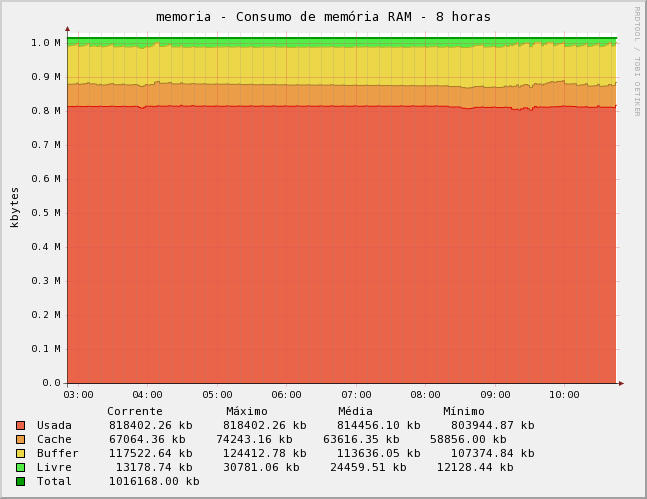Viewport: 647px width, 499px height.
Task: Click the Total value 1016168.00 kb
Action: click(154, 482)
